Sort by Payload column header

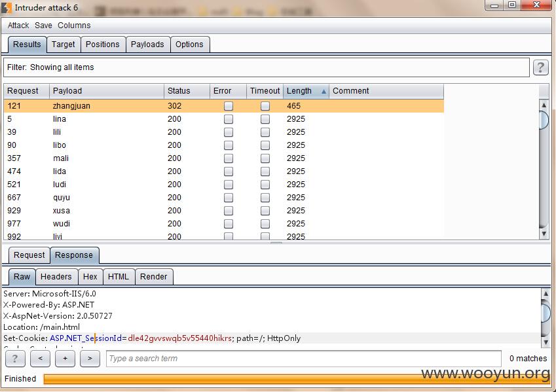click(x=107, y=91)
